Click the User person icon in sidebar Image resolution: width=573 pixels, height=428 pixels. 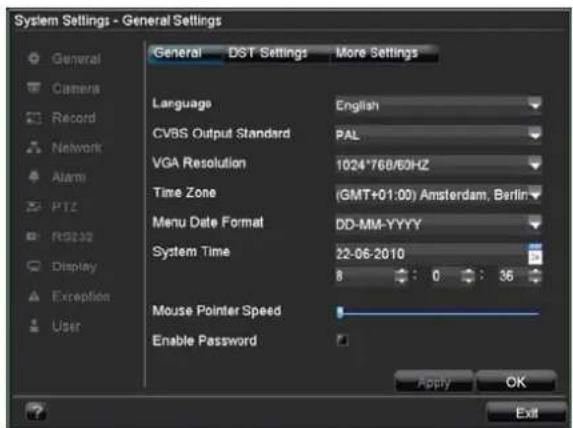click(34, 326)
